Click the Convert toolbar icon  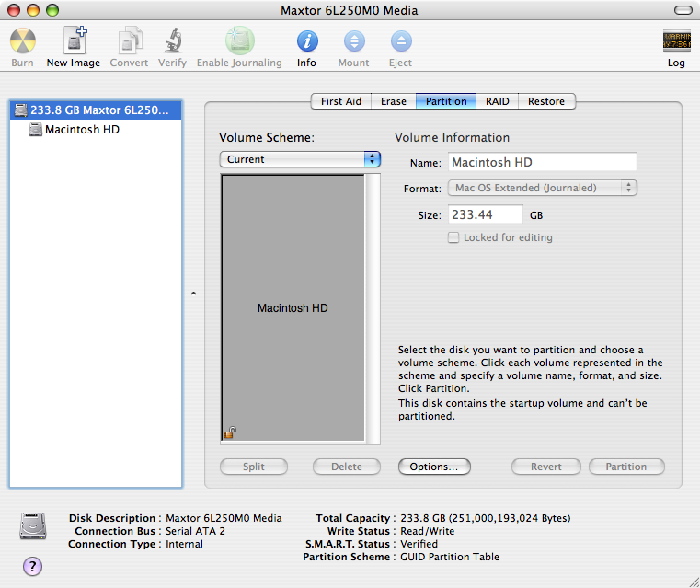click(130, 41)
